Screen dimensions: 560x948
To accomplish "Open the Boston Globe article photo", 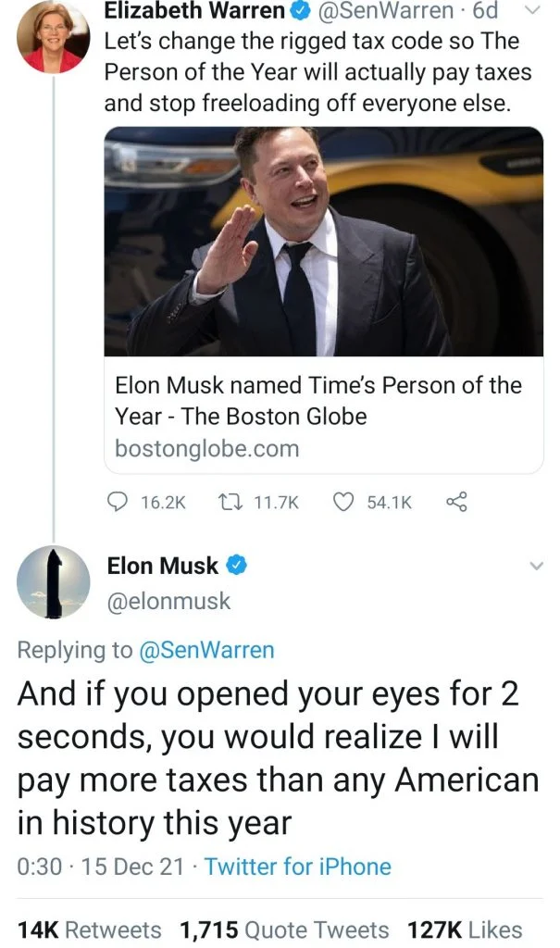I will click(324, 241).
